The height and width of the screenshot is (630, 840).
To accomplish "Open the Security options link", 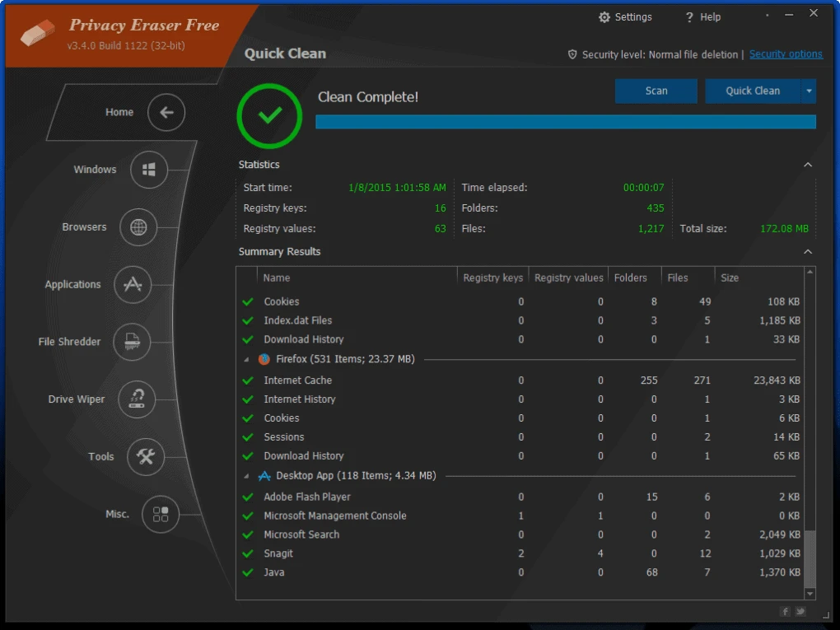I will click(x=786, y=54).
